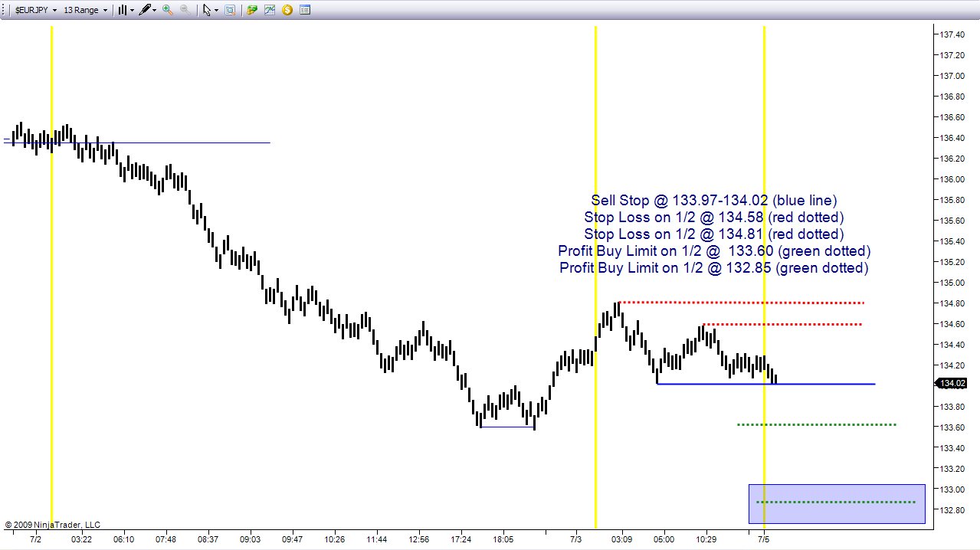This screenshot has width=980, height=550.
Task: Select the upper red dotted stop loss line
Action: point(741,303)
